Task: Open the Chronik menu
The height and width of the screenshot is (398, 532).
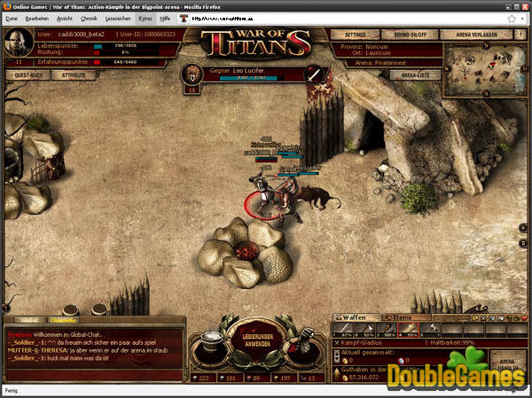Action: pyautogui.click(x=89, y=19)
